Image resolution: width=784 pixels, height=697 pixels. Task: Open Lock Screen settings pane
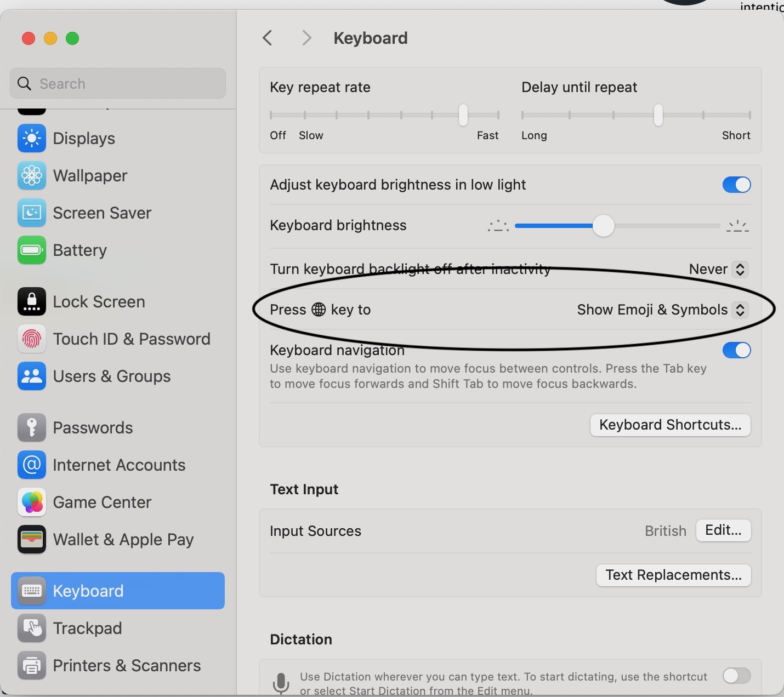(118, 301)
